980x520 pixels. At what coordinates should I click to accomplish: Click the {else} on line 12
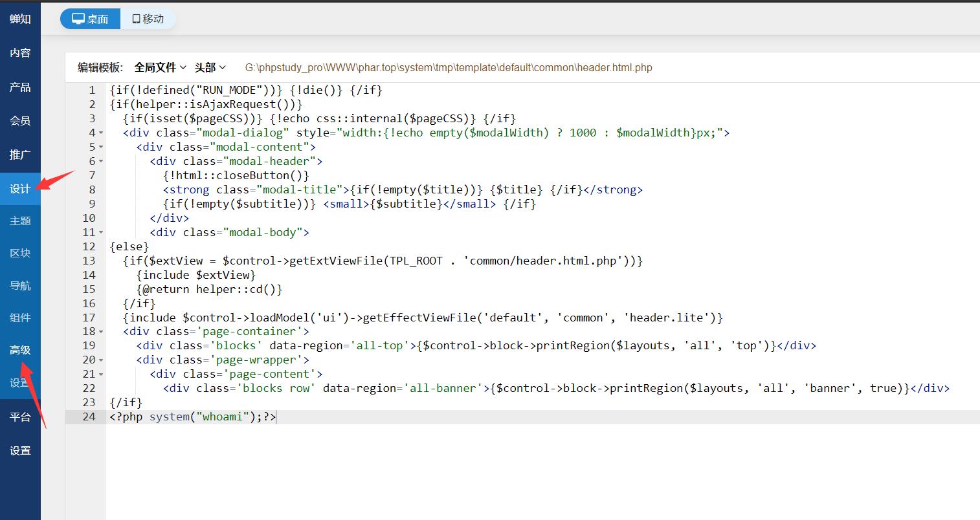129,246
